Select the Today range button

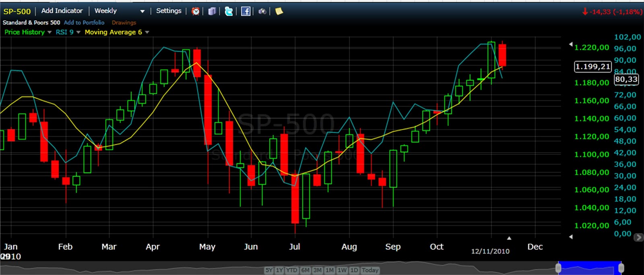click(x=370, y=270)
